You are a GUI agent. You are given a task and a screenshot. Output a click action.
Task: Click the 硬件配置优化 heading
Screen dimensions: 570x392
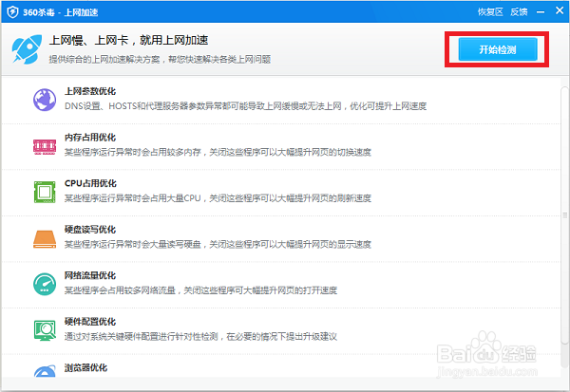[90, 322]
